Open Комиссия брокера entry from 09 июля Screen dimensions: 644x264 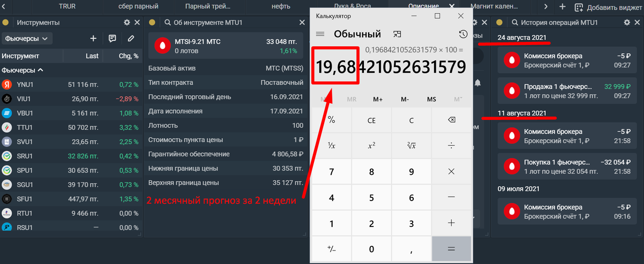pos(568,211)
